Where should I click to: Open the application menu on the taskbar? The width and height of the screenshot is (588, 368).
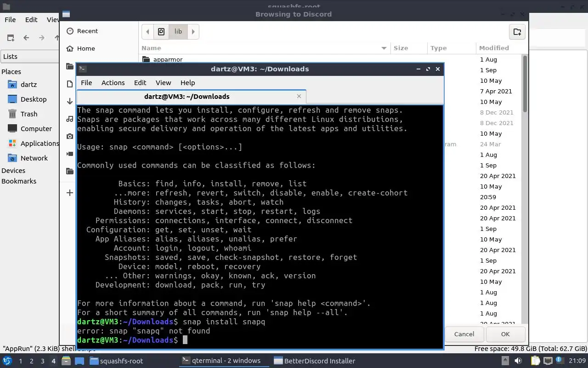[x=7, y=361]
